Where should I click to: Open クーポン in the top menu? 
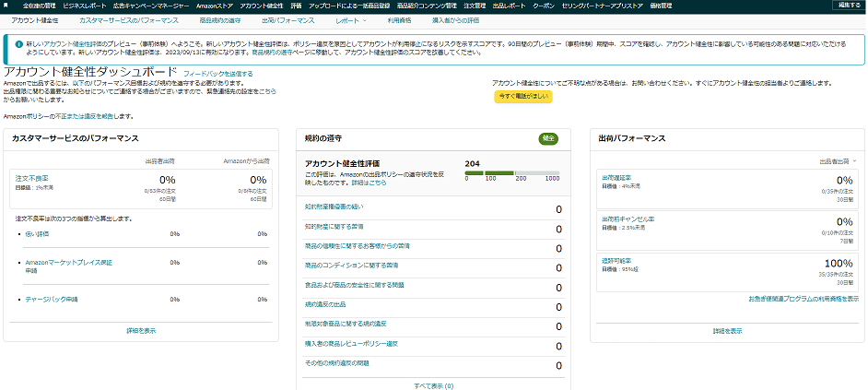544,6
